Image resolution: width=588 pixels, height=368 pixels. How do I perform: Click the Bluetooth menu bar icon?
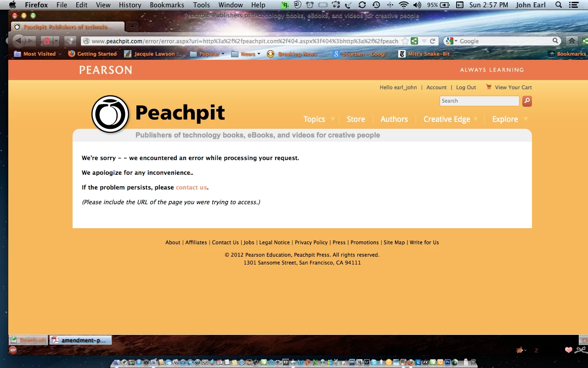coord(390,5)
